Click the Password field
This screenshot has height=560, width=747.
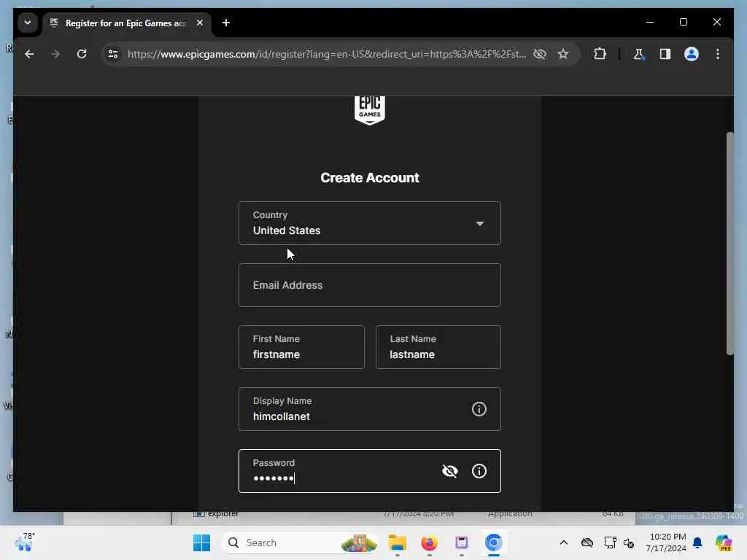tap(370, 471)
